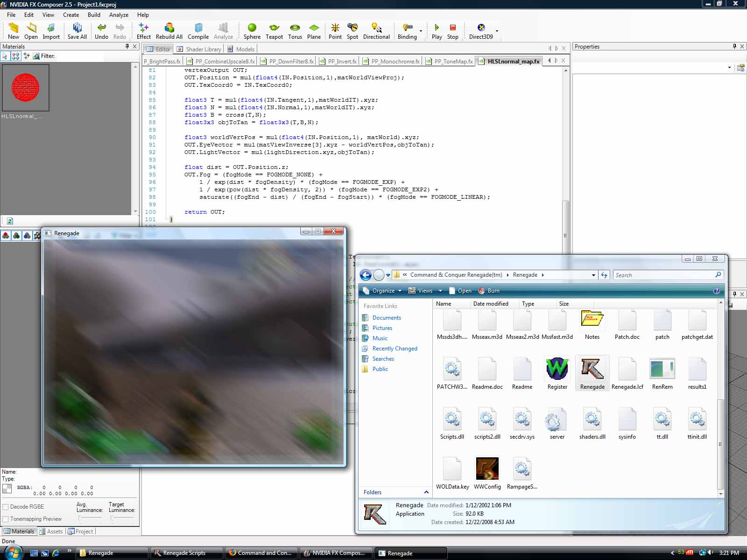Screen dimensions: 747x560
Task: Click the Recently Changed favorite link
Action: point(395,349)
